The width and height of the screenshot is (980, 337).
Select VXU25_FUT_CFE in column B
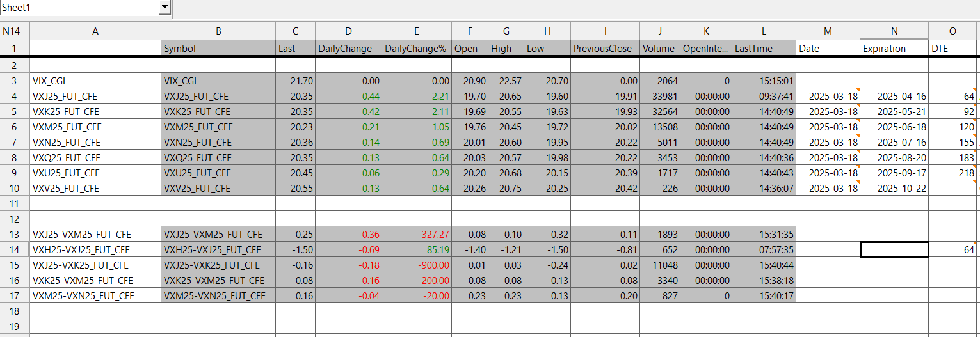point(218,173)
